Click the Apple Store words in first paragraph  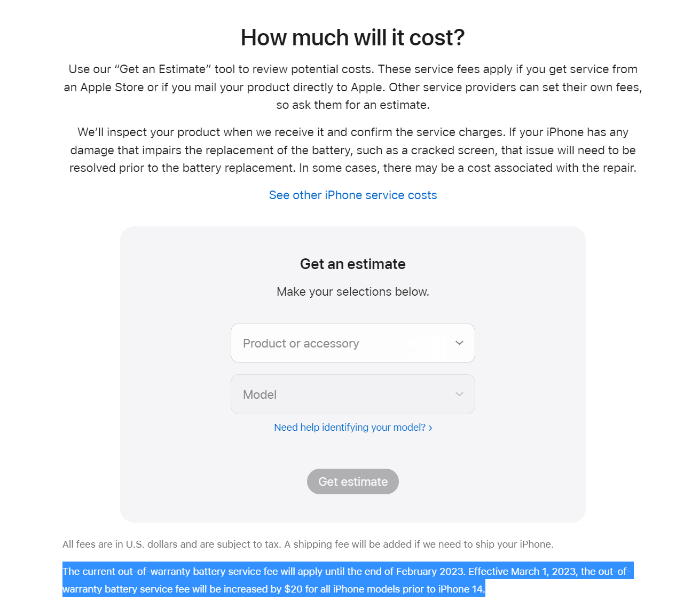(x=112, y=88)
